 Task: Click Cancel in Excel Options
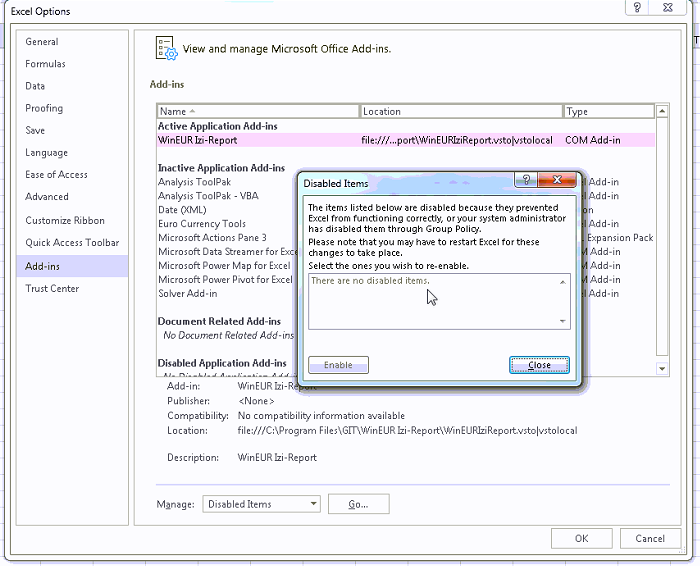[650, 538]
